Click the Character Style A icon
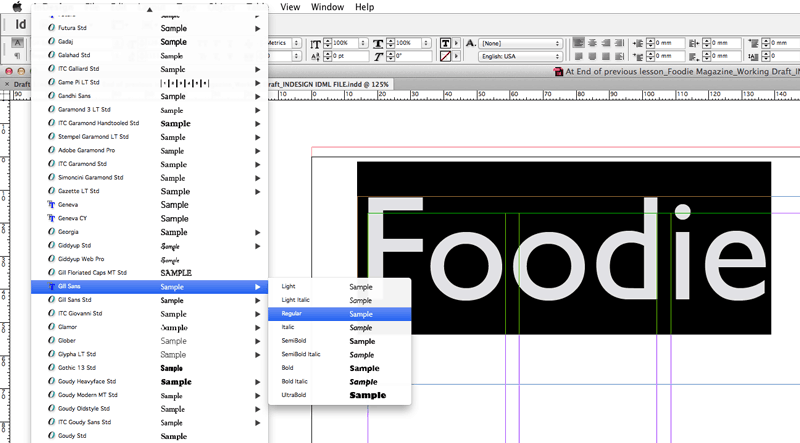 471,43
